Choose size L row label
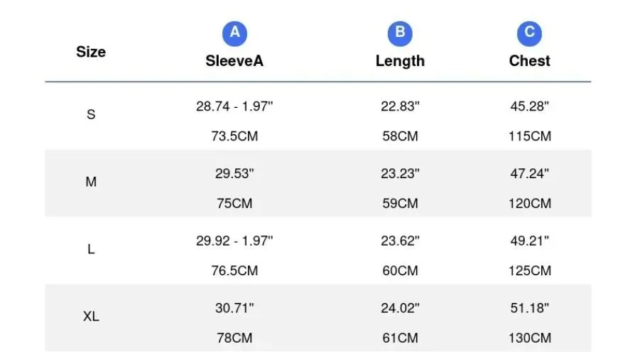This screenshot has width=630, height=364. (91, 249)
